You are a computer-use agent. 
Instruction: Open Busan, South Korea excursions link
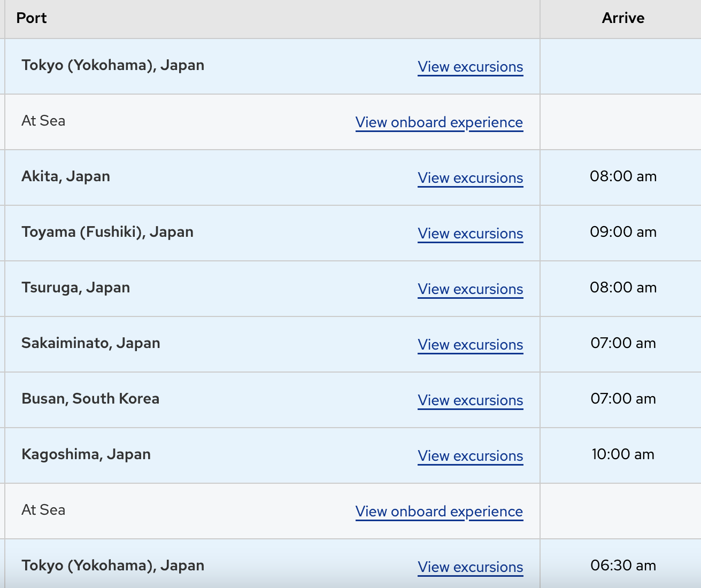coord(470,400)
